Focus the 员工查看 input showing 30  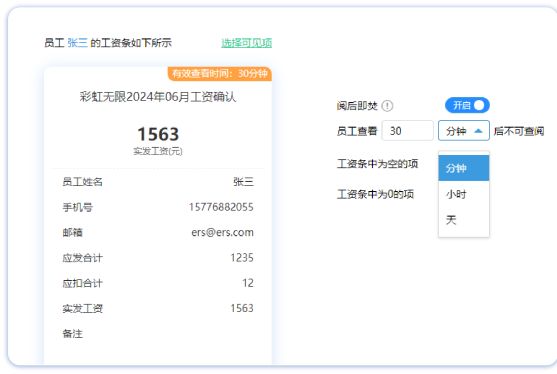tap(407, 131)
